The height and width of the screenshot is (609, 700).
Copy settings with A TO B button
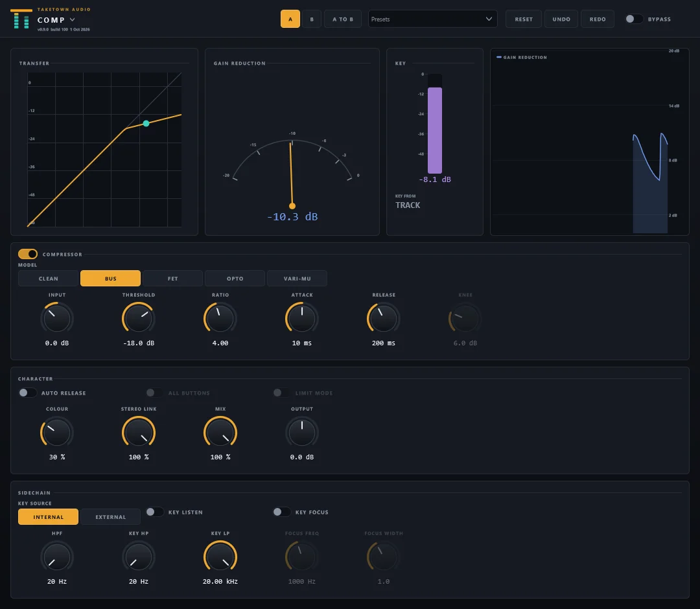click(x=342, y=19)
